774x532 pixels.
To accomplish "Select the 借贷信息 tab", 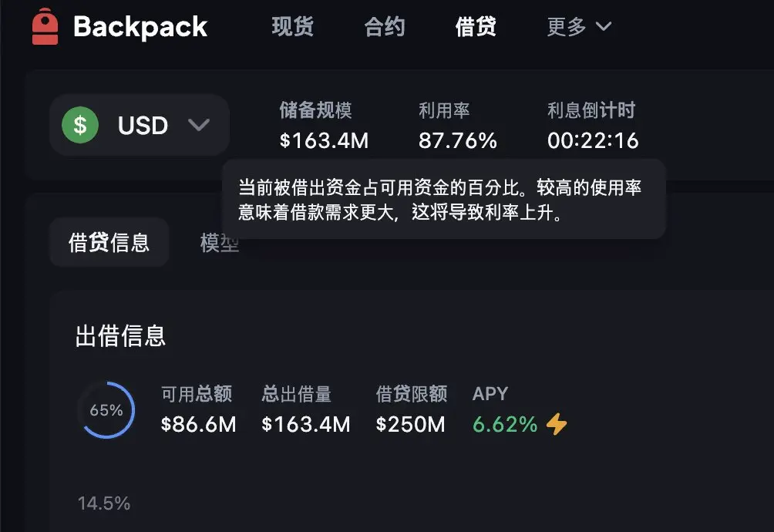I will pyautogui.click(x=109, y=242).
